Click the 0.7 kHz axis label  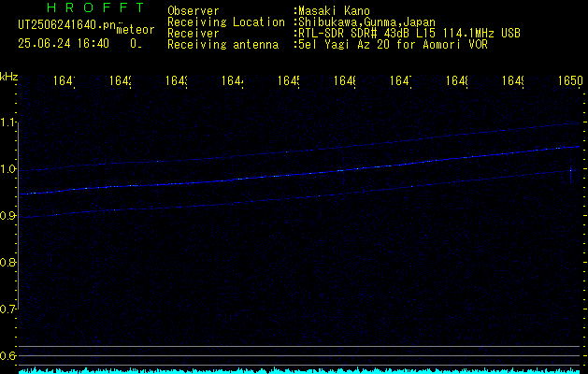point(9,309)
